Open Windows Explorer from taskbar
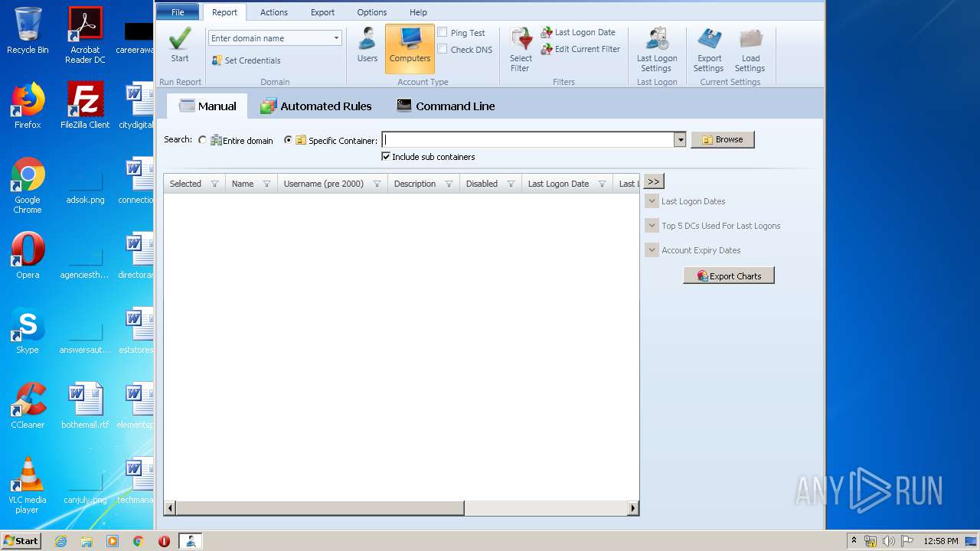980x551 pixels. click(x=87, y=541)
